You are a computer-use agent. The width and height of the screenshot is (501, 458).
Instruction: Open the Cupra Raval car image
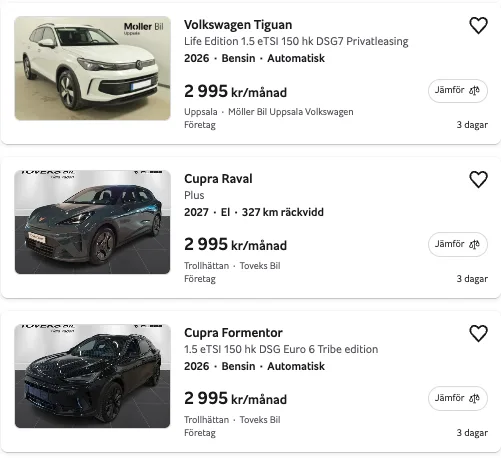tap(93, 222)
